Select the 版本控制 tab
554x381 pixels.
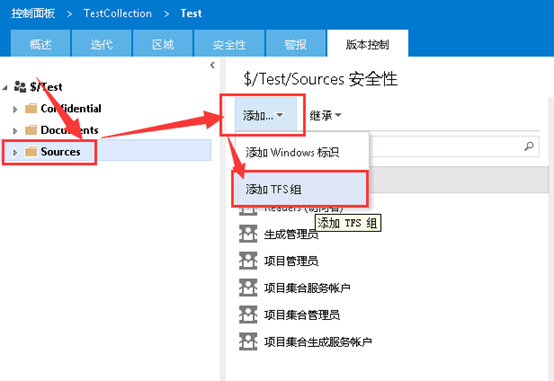(x=367, y=44)
